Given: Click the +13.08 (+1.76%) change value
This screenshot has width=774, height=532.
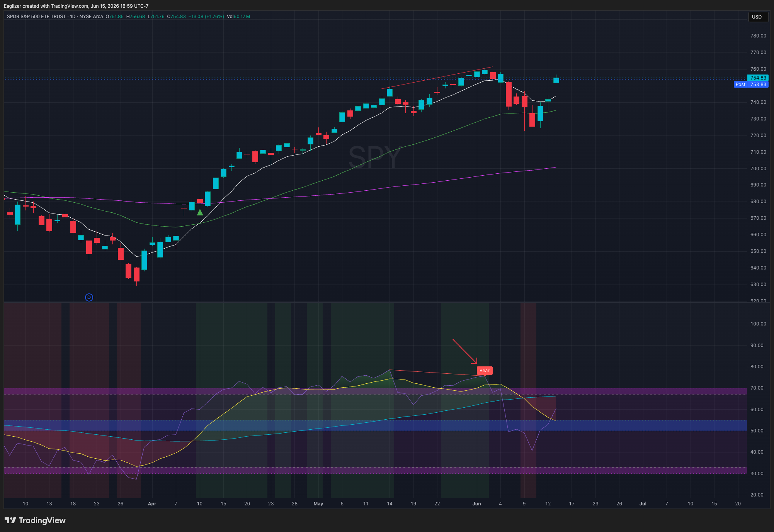Looking at the screenshot, I should 206,17.
